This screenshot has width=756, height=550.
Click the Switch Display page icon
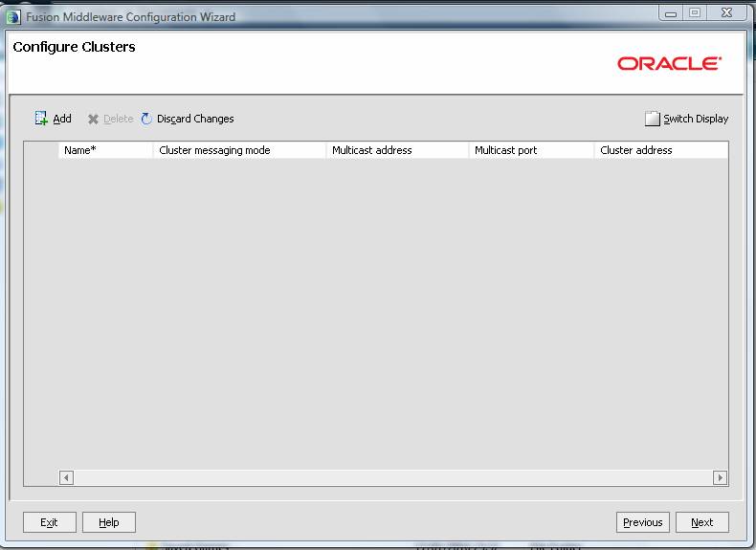click(x=652, y=119)
